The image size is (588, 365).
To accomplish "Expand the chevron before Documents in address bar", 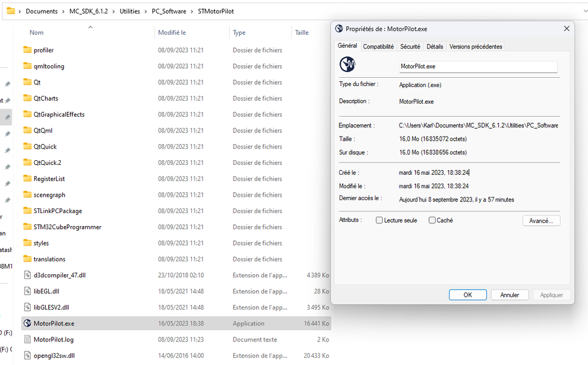I will tap(20, 11).
